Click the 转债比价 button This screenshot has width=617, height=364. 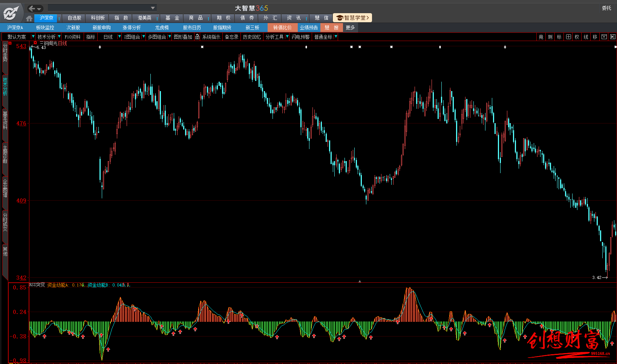pyautogui.click(x=283, y=27)
